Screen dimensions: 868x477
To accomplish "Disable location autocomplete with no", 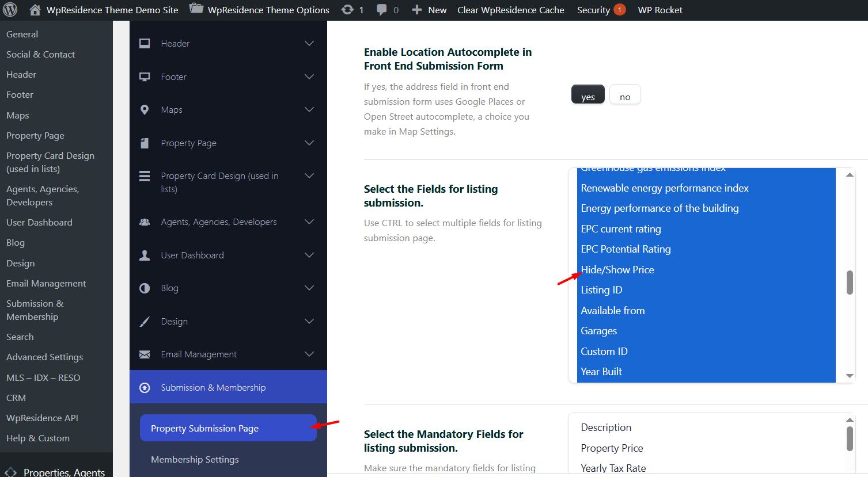I will [625, 95].
